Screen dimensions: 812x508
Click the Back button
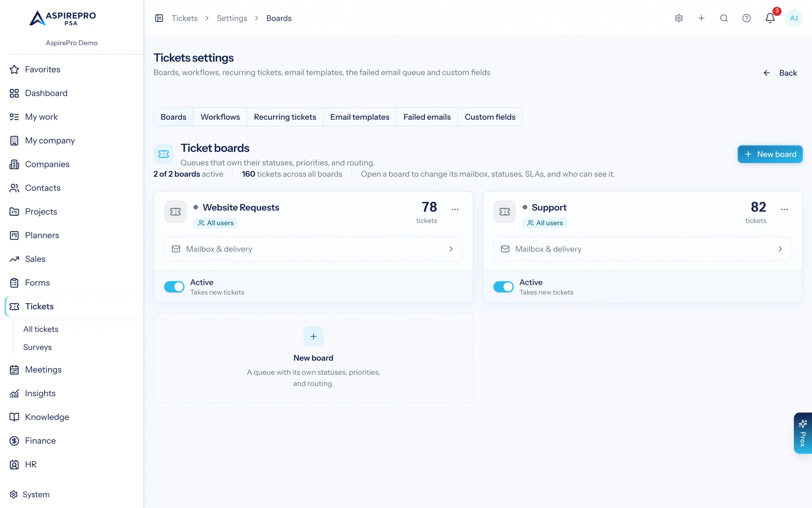780,73
